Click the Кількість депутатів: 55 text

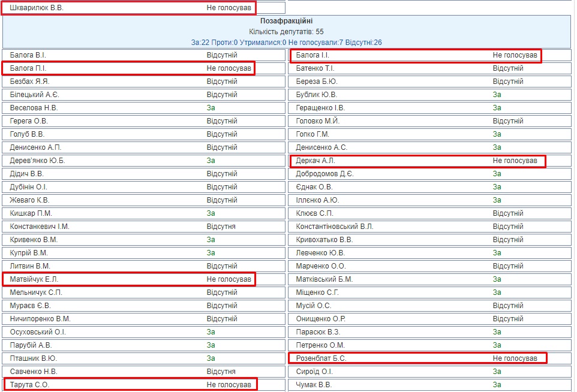pos(286,31)
